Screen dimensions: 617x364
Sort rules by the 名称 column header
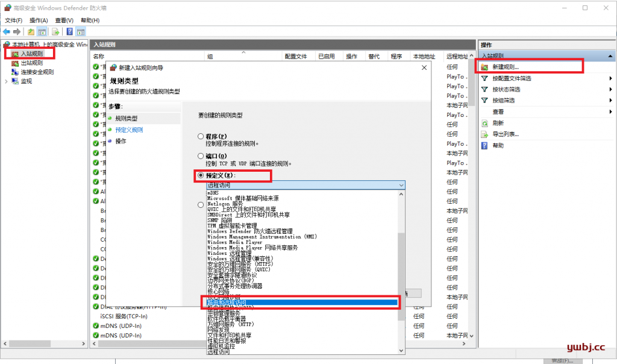pyautogui.click(x=99, y=57)
